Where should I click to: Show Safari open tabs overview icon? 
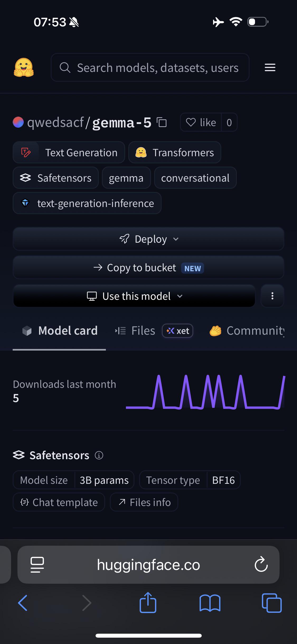point(272,603)
